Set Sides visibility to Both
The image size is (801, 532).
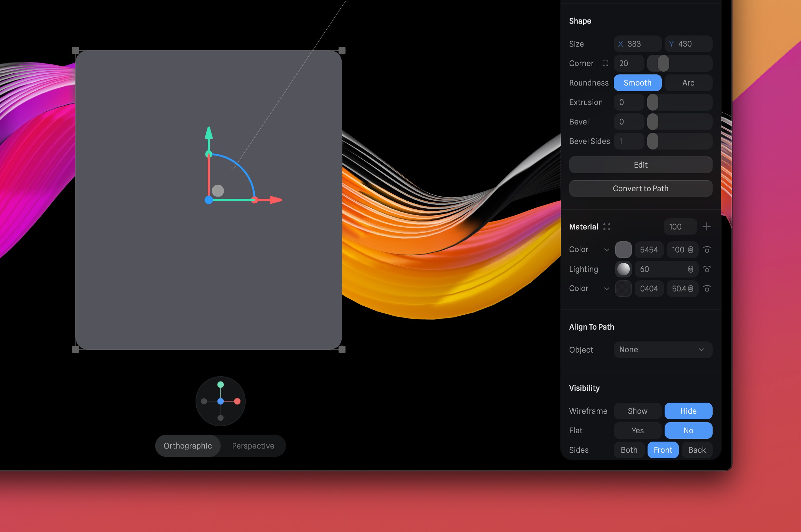pyautogui.click(x=628, y=450)
